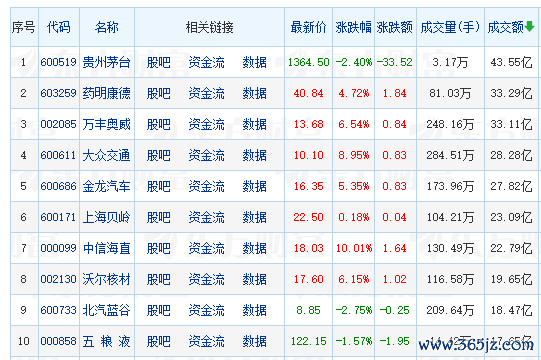Screen dimensions: 541x360
Task: Open 股吧 for 沃尔核材
Action: click(x=159, y=279)
